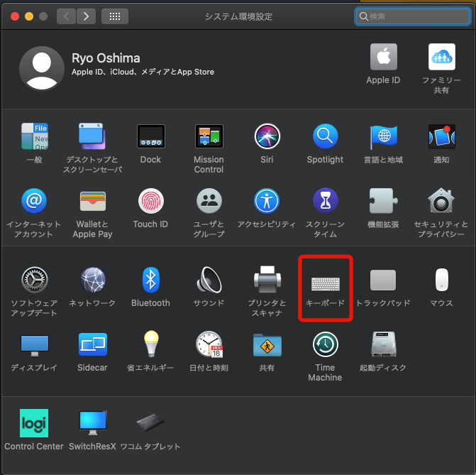Open 日付と時刻 preferences
Image resolution: width=476 pixels, height=475 pixels.
coord(209,344)
